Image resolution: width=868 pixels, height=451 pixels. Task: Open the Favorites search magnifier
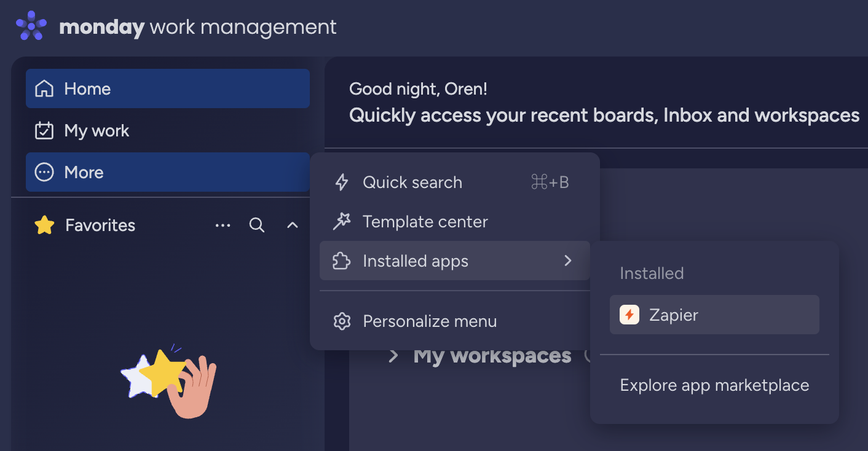[x=257, y=225]
